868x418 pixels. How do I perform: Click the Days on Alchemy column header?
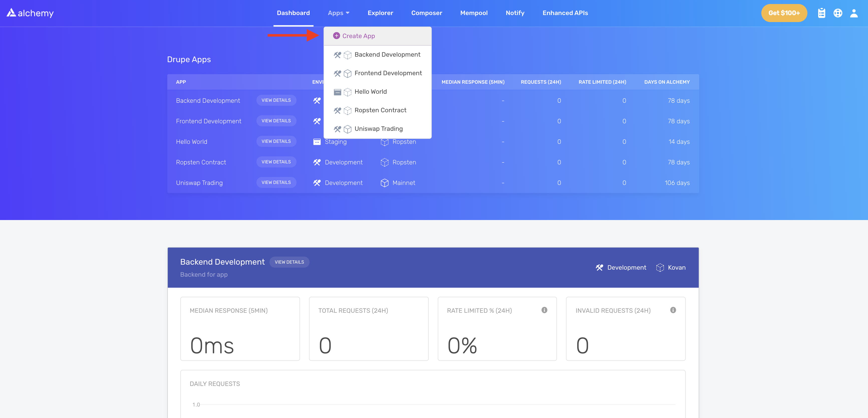[x=667, y=82]
